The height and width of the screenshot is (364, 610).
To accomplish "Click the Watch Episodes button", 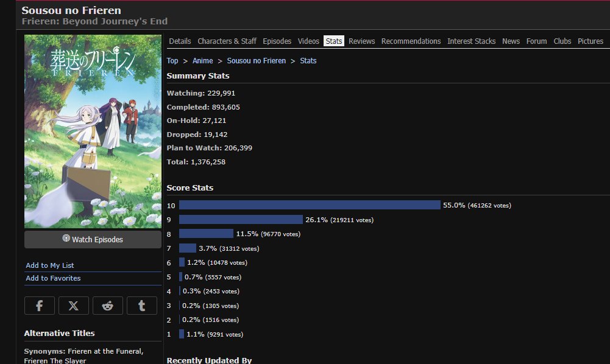I will click(93, 239).
